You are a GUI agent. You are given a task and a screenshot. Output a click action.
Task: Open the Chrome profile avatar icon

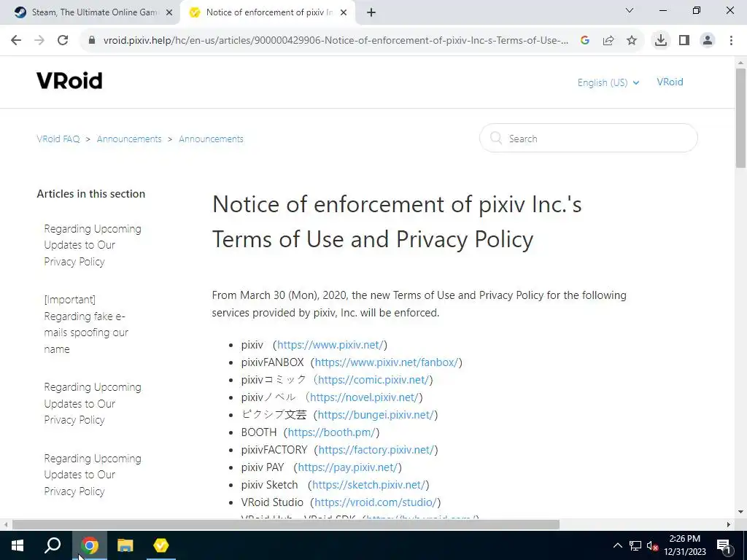[x=708, y=41]
